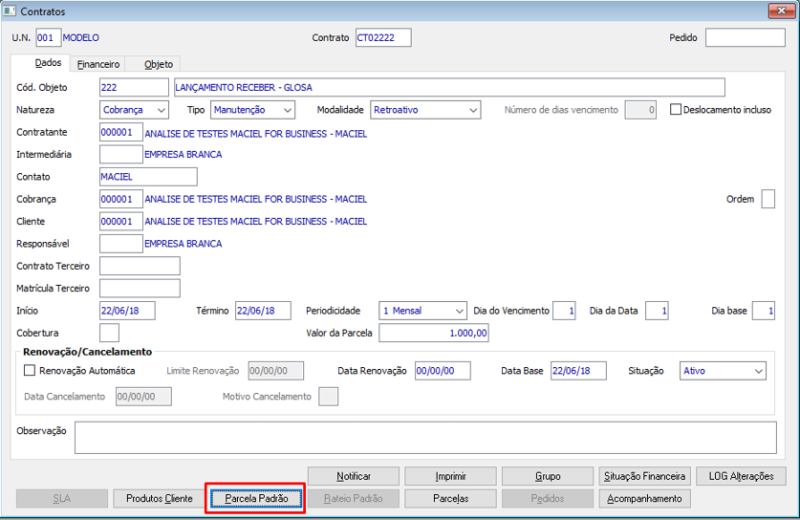Focus the empty Intermediária code field
The height and width of the screenshot is (520, 800).
pos(121,155)
